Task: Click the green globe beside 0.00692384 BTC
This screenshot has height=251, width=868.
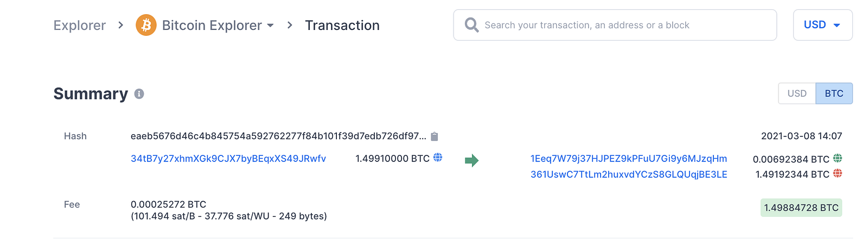Action: point(838,158)
